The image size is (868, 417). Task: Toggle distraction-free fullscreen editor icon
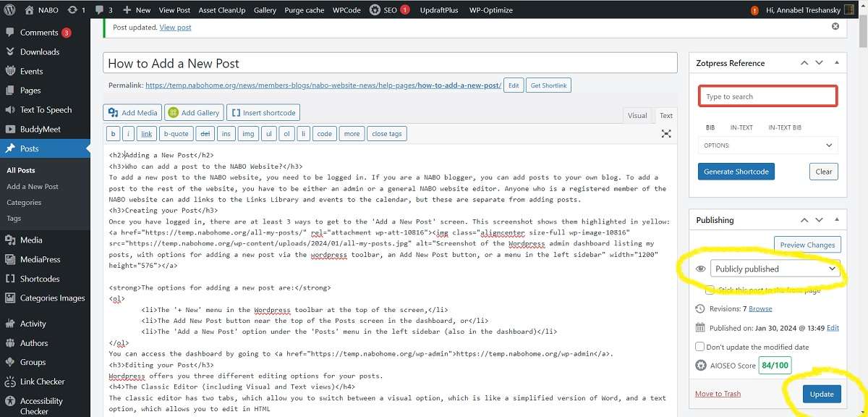666,134
